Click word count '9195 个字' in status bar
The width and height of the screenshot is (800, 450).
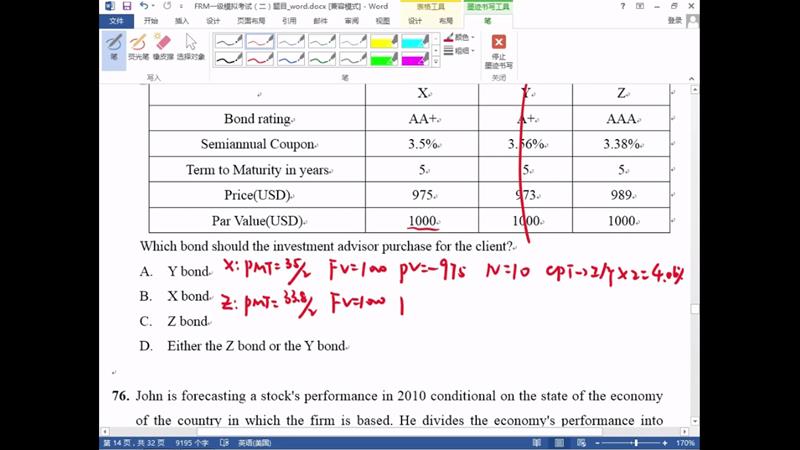(192, 443)
